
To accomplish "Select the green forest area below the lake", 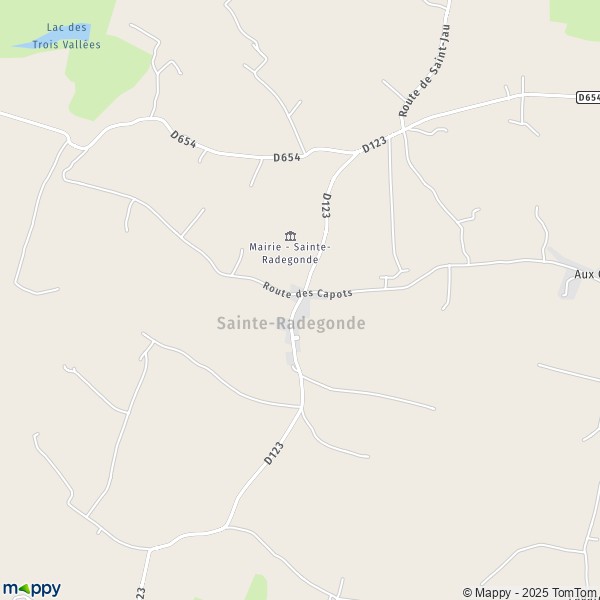I will coord(107,78).
